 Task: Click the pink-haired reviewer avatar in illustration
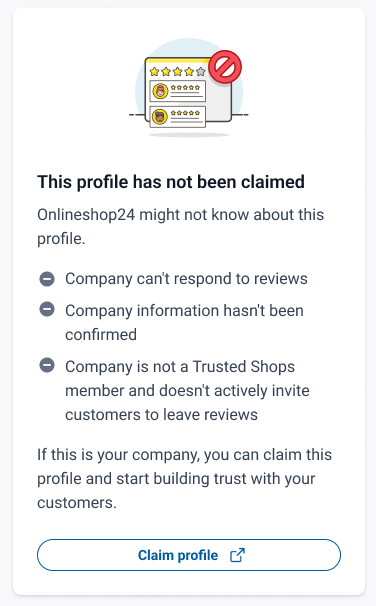pos(160,92)
